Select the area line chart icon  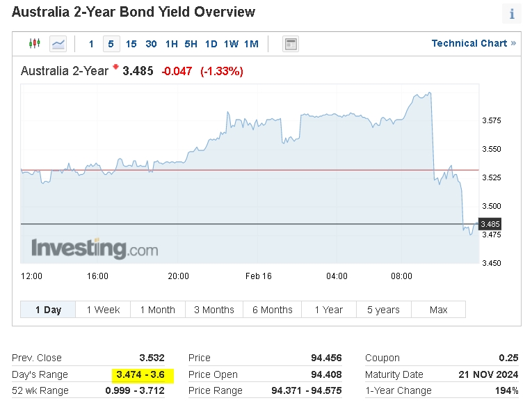pos(58,44)
